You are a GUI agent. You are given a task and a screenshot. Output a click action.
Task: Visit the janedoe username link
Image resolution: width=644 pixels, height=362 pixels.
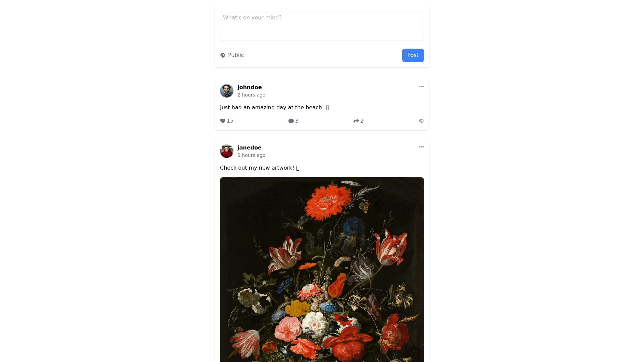click(250, 147)
